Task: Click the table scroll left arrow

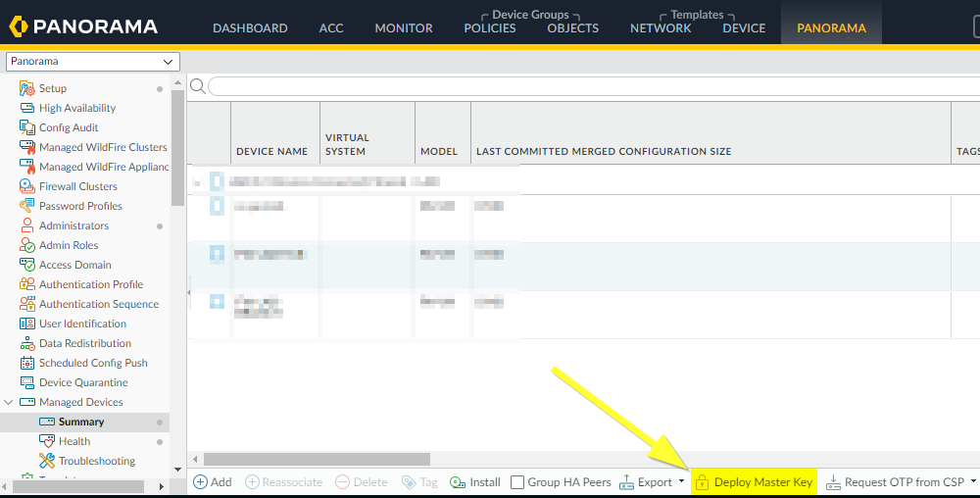Action: [196, 459]
